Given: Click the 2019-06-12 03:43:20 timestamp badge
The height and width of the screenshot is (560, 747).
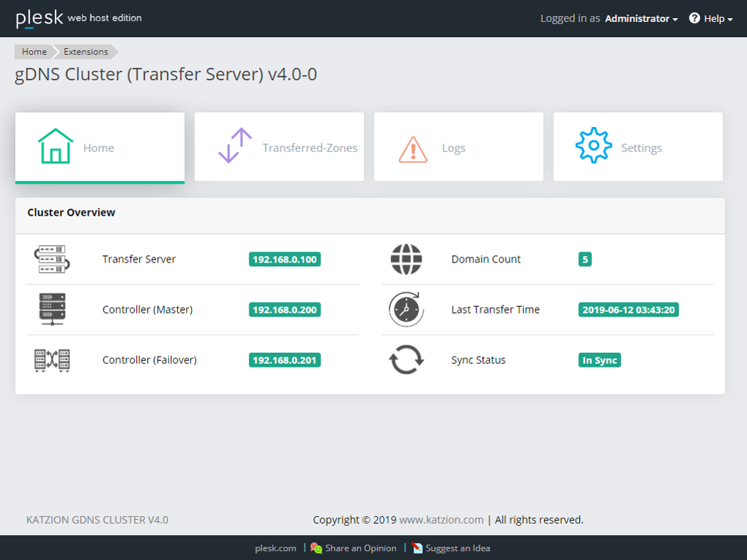Looking at the screenshot, I should (x=628, y=310).
